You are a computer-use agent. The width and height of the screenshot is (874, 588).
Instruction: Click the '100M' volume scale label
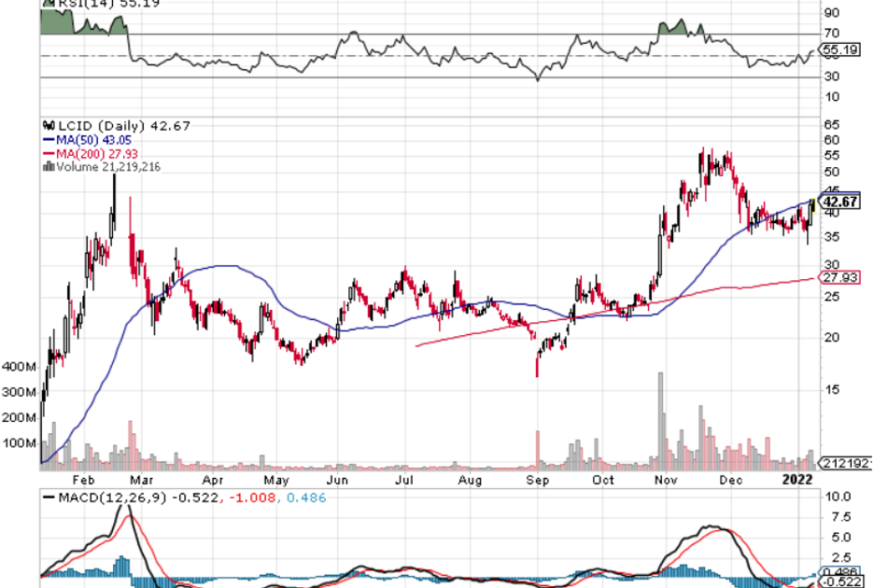19,443
